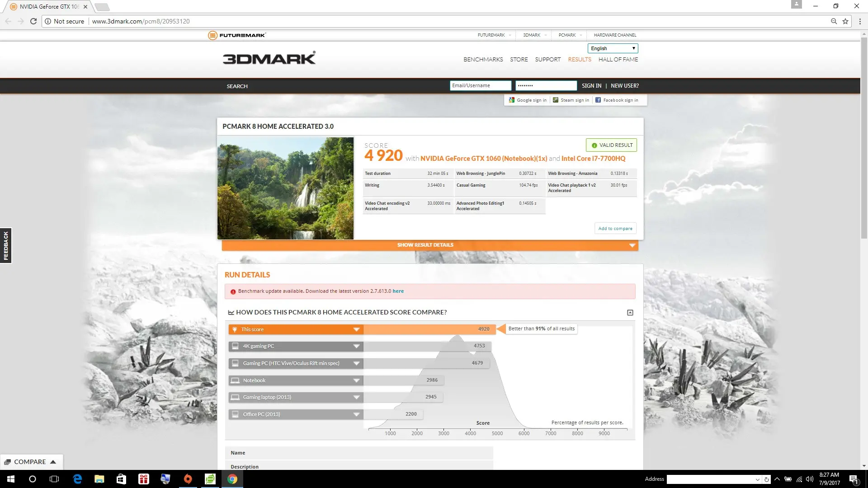The height and width of the screenshot is (488, 868).
Task: Click the taskbar Address input box
Action: pyautogui.click(x=710, y=479)
